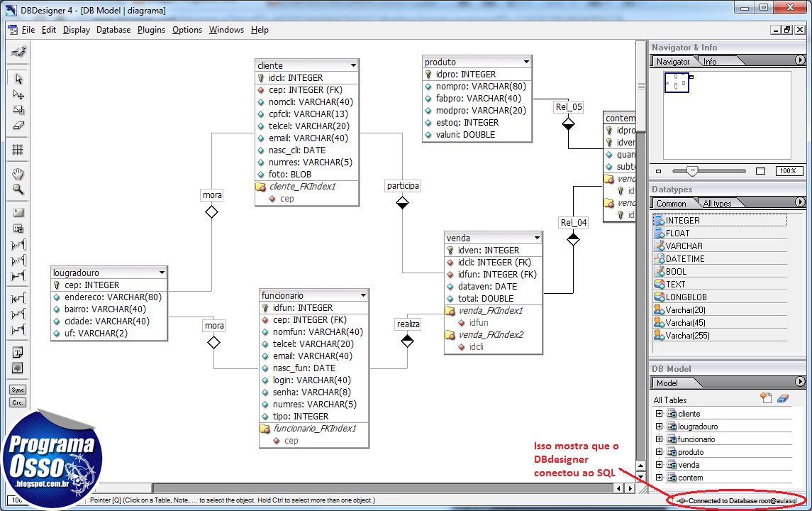Switch to the Info tab in Navigator panel

click(x=711, y=62)
